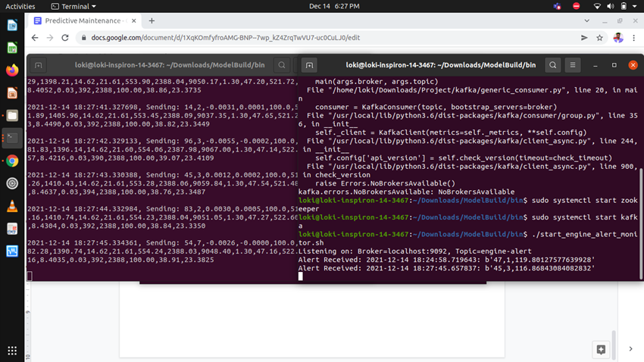Image resolution: width=644 pixels, height=362 pixels.
Task: Click the Activities overview button
Action: click(20, 6)
